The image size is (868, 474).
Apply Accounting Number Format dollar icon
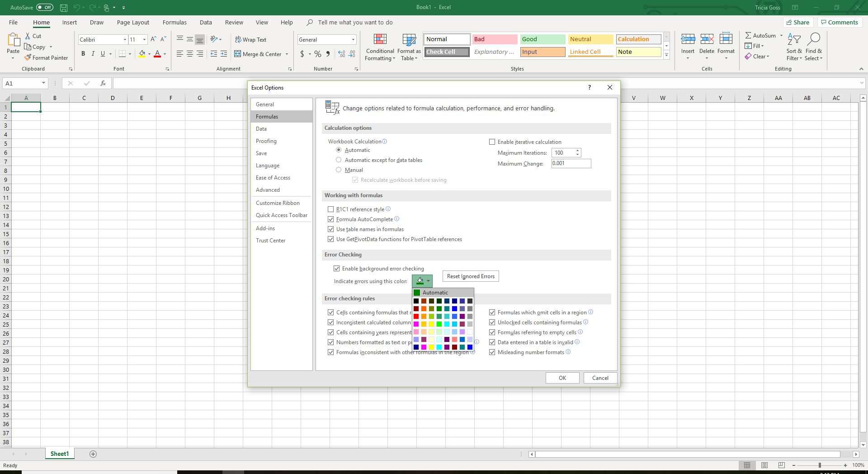302,54
